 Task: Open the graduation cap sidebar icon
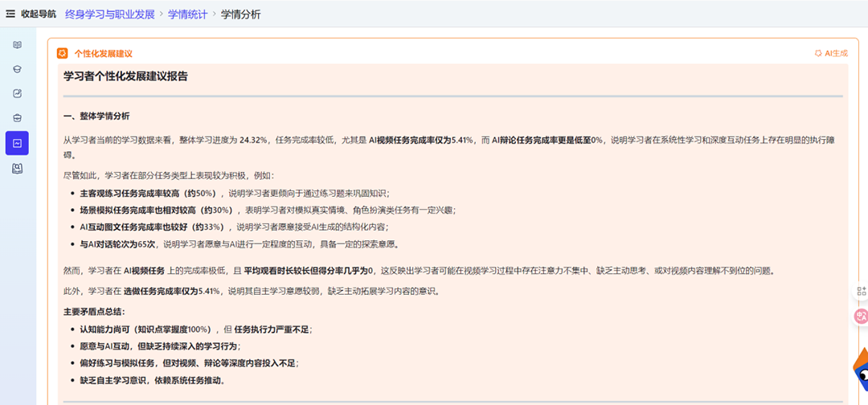(x=17, y=69)
